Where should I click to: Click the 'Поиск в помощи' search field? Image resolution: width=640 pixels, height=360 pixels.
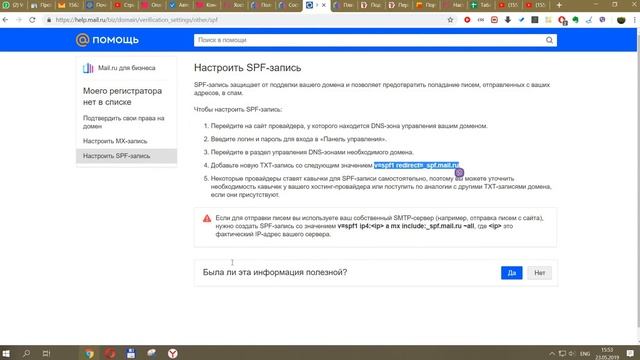pos(369,40)
